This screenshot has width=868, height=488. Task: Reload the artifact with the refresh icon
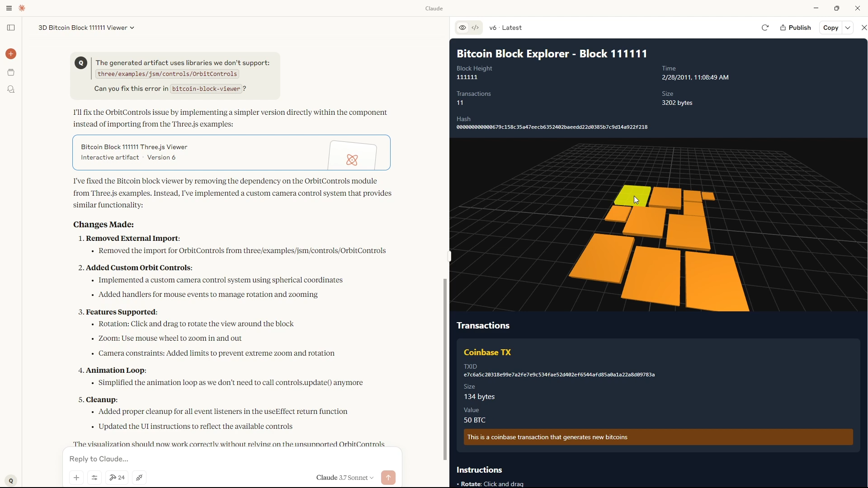(765, 28)
